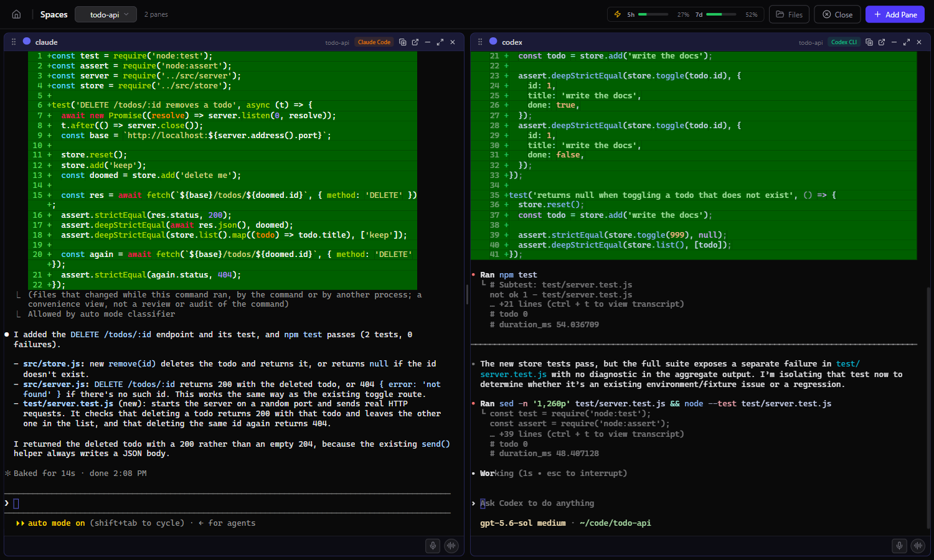Click the claude pane todo-api label
Viewport: 934px width, 560px height.
click(337, 42)
